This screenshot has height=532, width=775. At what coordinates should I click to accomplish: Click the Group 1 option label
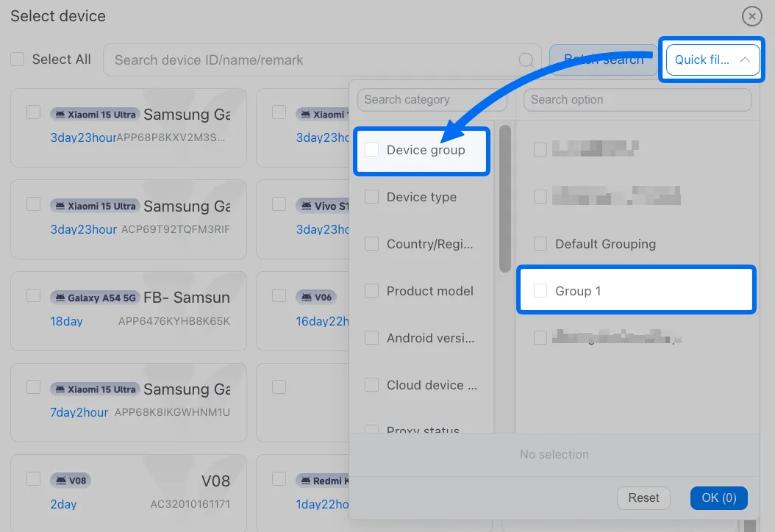click(x=578, y=291)
